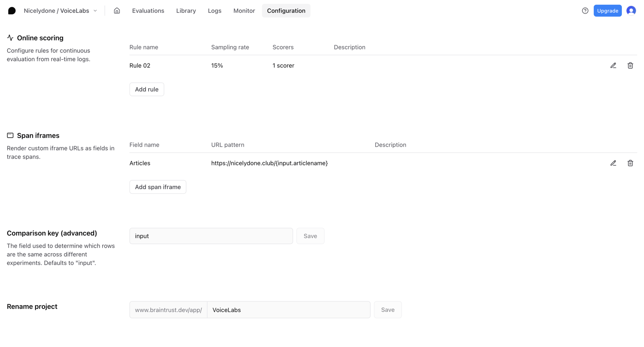
Task: Click the Add span iframe button
Action: [158, 187]
